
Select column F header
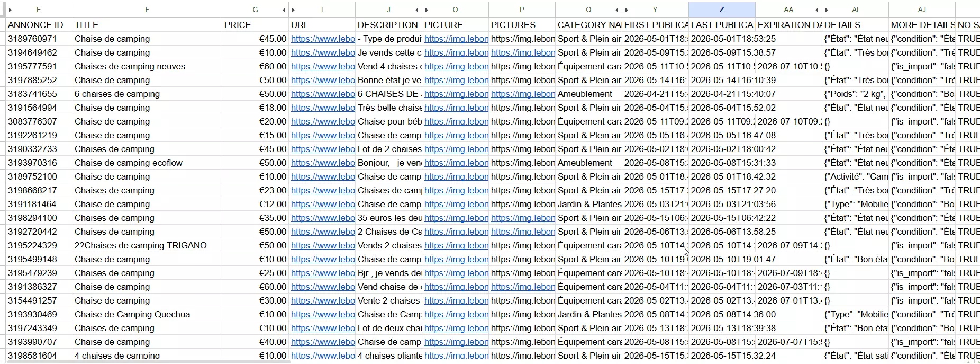[147, 10]
